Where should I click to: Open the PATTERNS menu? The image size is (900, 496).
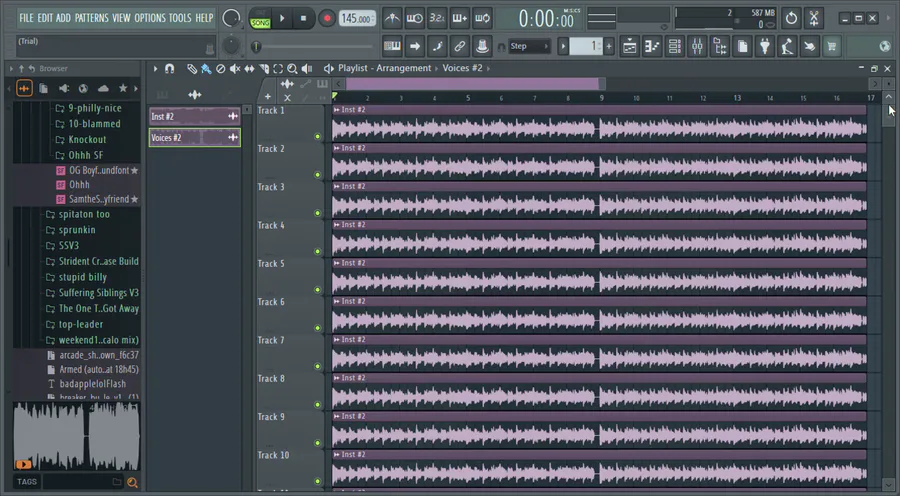tap(91, 18)
